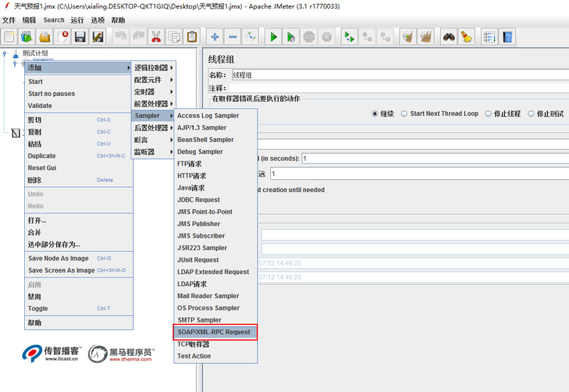Collapse the 测试计划 tree node
The height and width of the screenshot is (392, 569).
point(4,54)
